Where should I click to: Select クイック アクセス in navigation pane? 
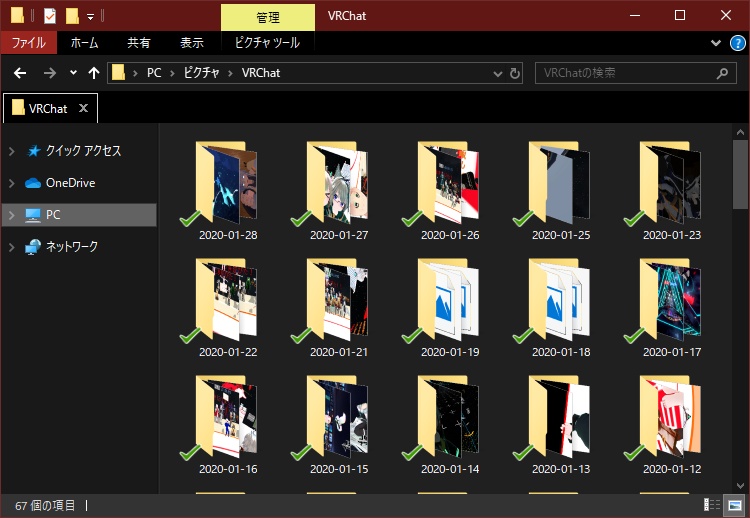tap(83, 151)
